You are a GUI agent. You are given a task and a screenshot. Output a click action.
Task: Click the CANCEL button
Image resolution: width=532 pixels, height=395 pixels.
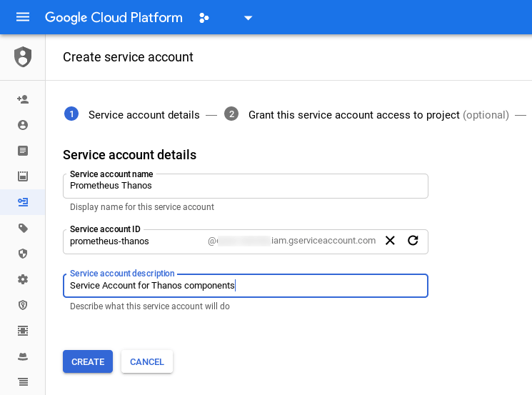(x=147, y=361)
